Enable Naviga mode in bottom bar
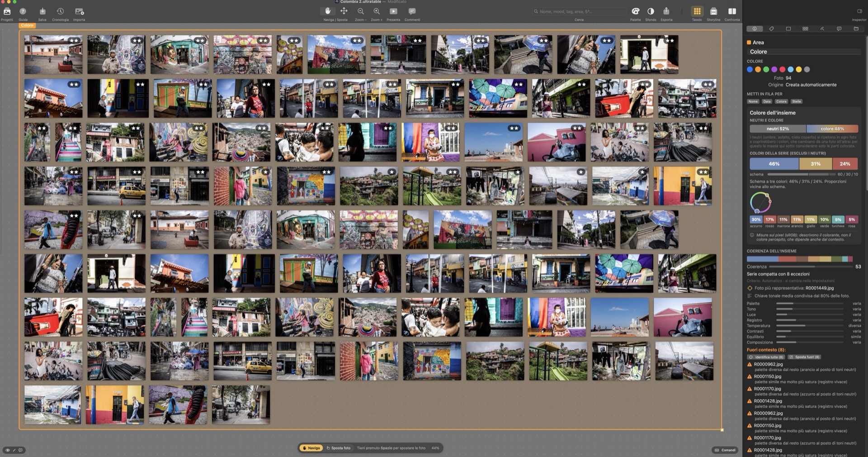 [311, 448]
